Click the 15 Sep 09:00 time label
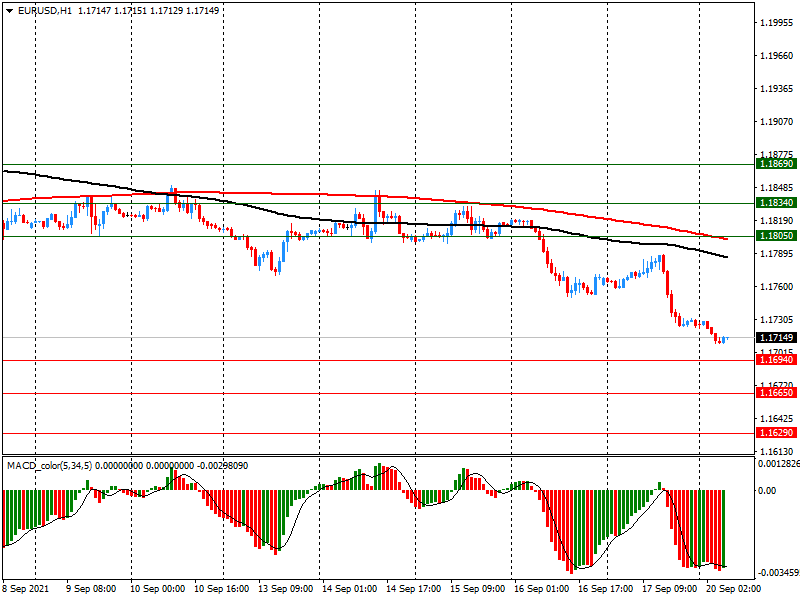This screenshot has height=600, width=800. coord(478,589)
